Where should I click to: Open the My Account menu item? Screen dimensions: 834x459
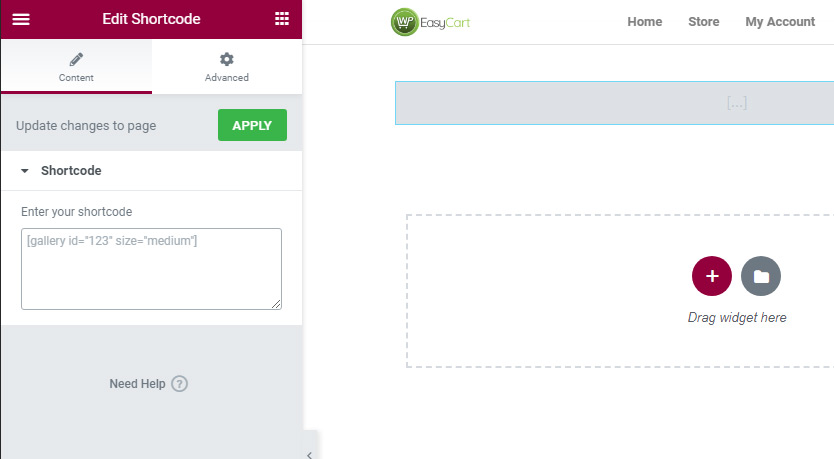(780, 22)
